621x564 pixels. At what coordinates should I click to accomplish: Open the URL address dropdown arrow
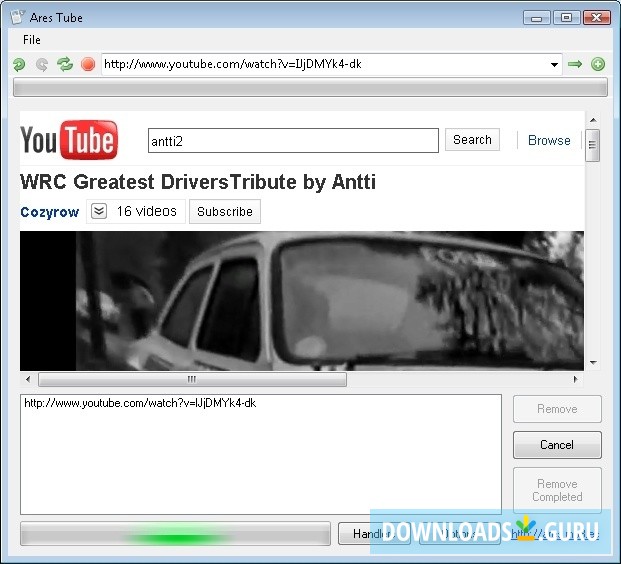pyautogui.click(x=554, y=65)
